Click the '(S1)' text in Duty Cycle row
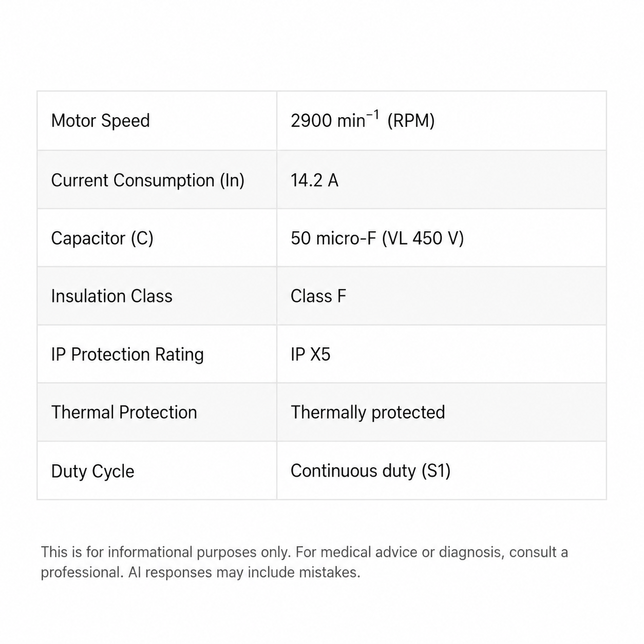 (435, 471)
